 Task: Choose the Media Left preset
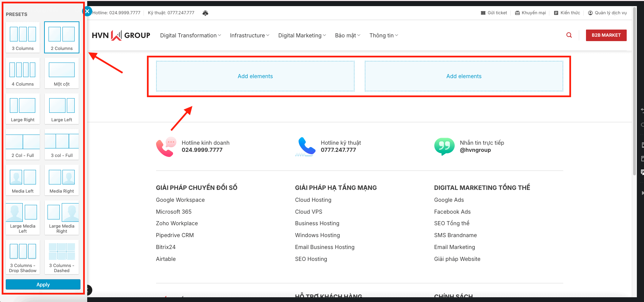coord(23,180)
